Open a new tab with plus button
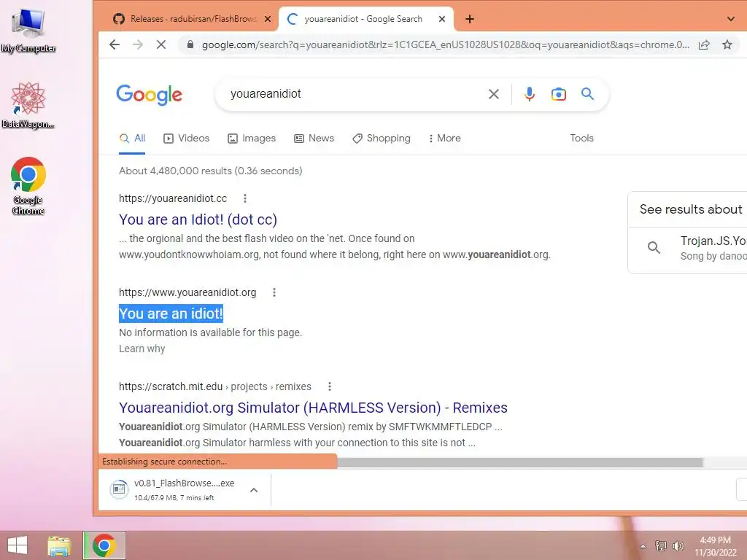The width and height of the screenshot is (747, 560). [x=470, y=19]
